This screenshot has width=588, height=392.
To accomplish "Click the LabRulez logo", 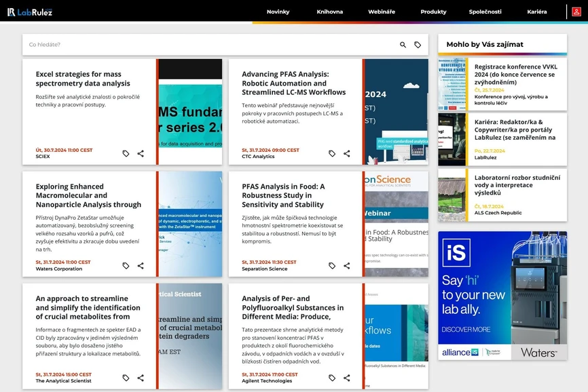I will [x=30, y=12].
